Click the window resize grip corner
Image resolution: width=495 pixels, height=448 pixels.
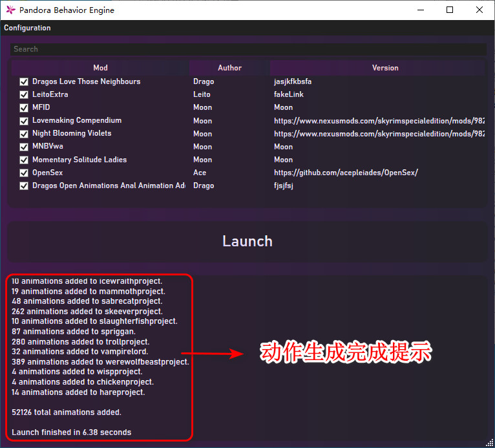[490, 443]
